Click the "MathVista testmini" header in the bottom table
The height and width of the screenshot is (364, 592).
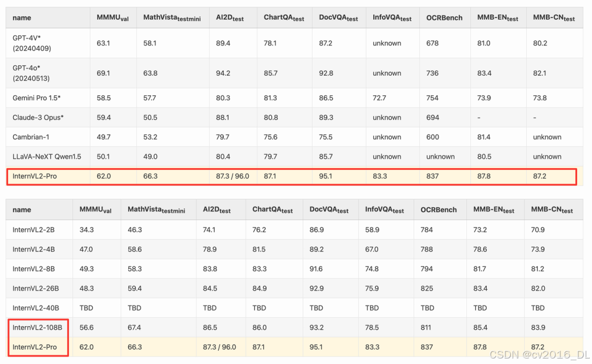point(156,210)
